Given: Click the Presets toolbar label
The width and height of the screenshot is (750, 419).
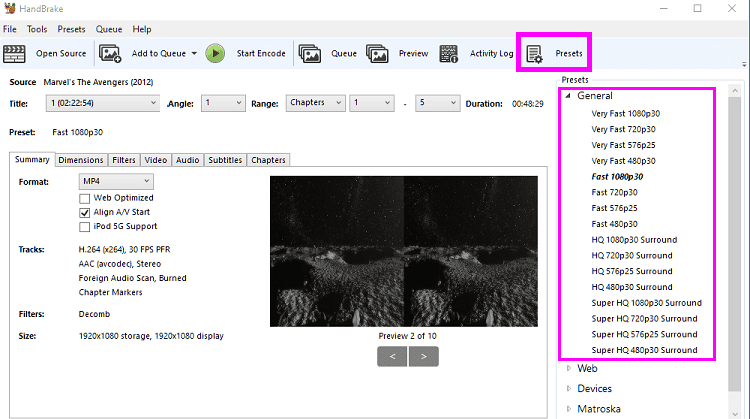Looking at the screenshot, I should 569,54.
